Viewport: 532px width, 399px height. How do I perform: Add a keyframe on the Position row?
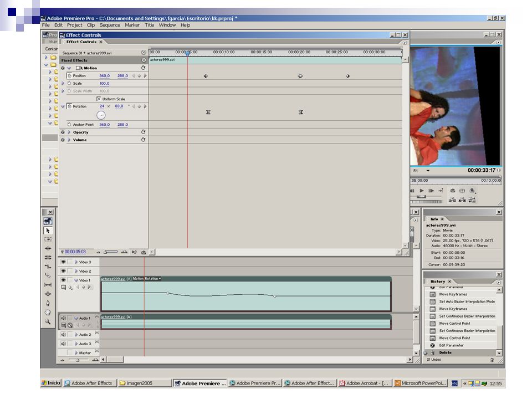[x=139, y=76]
